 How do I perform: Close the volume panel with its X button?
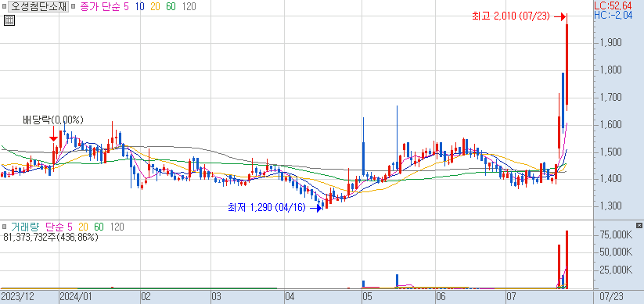tap(639, 225)
